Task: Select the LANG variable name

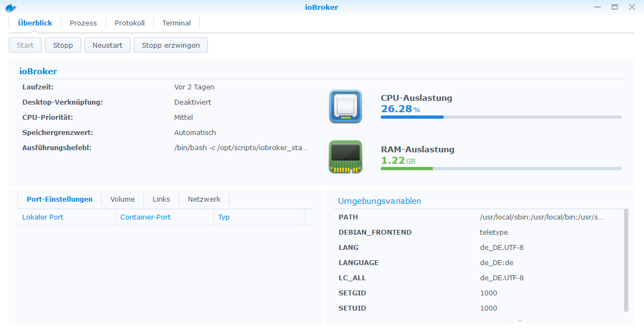Action: tap(348, 248)
